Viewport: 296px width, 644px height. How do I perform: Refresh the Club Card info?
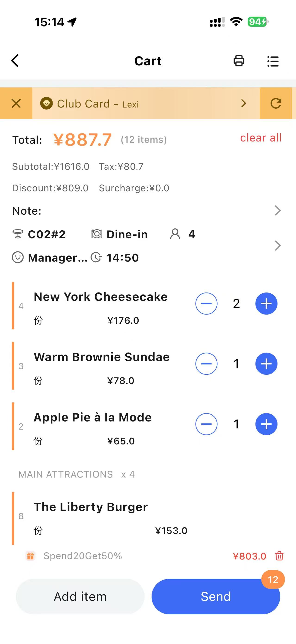coord(276,103)
